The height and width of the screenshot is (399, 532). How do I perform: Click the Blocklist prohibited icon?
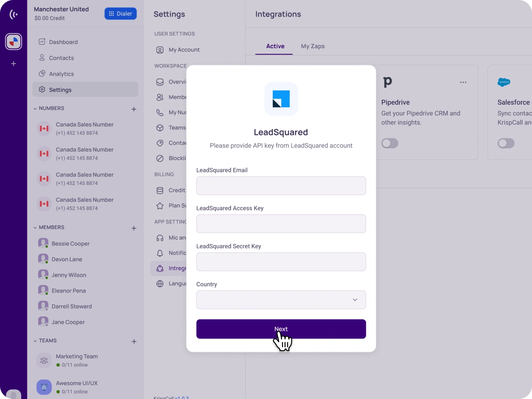tap(160, 158)
